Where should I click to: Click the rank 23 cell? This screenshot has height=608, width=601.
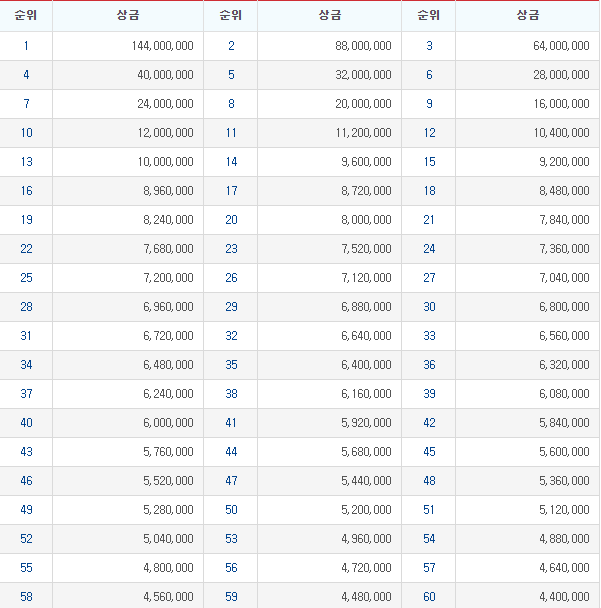tap(231, 249)
